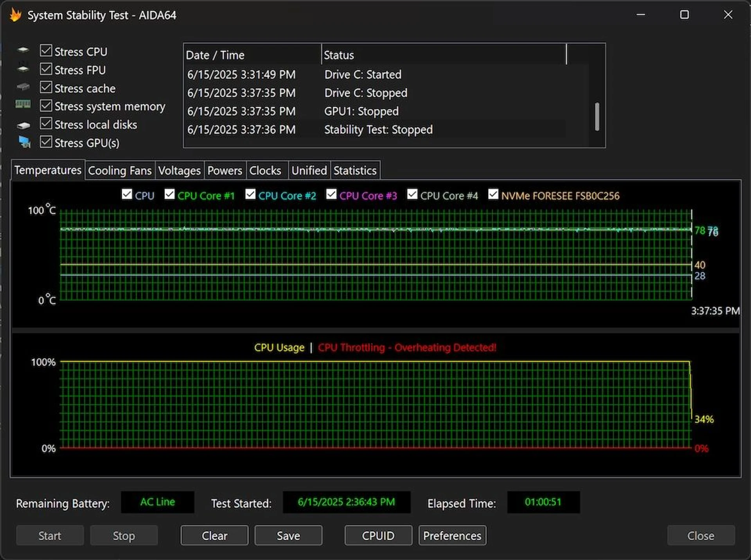Click the CPU chip icon beside Stress CPU

pyautogui.click(x=23, y=50)
